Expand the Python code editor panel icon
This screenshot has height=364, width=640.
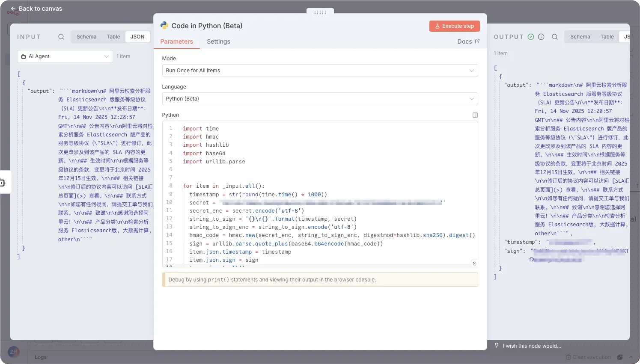[x=475, y=115]
